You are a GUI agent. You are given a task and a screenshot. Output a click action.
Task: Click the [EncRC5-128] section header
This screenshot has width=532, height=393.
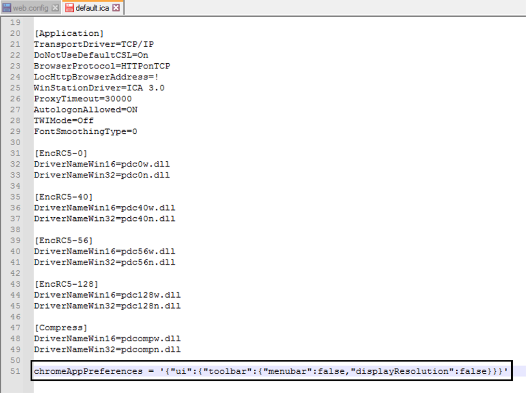(62, 284)
